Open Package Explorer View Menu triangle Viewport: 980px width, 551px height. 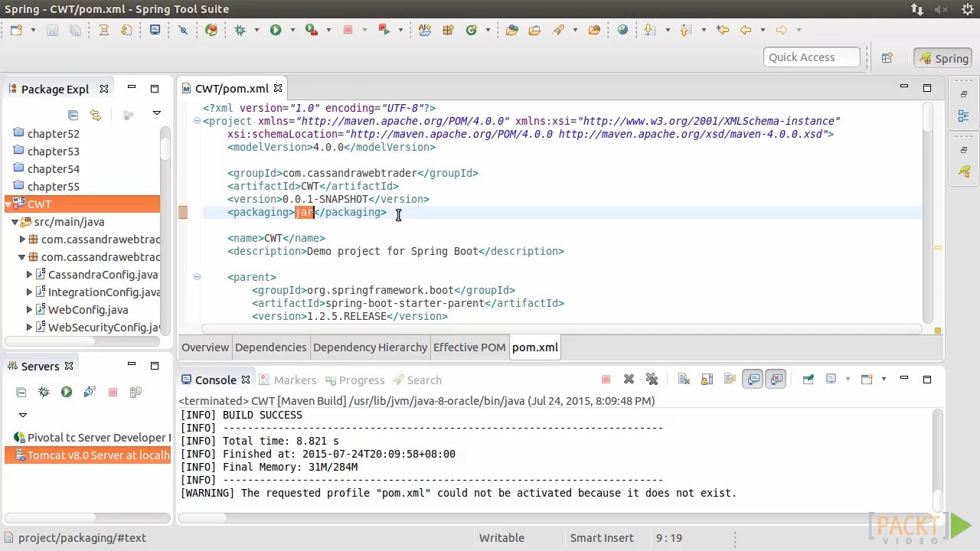click(x=156, y=113)
